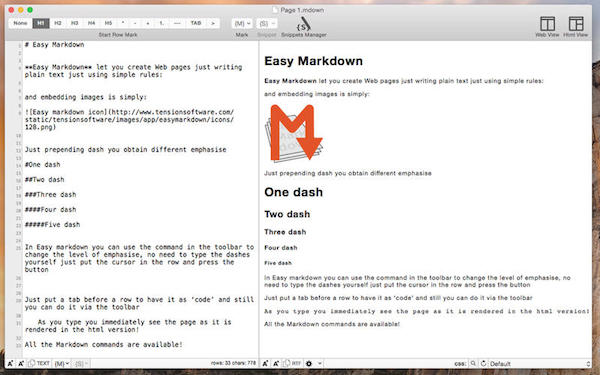The image size is (600, 375).
Task: Place cursor on '###Three dash' source line
Action: tap(50, 194)
